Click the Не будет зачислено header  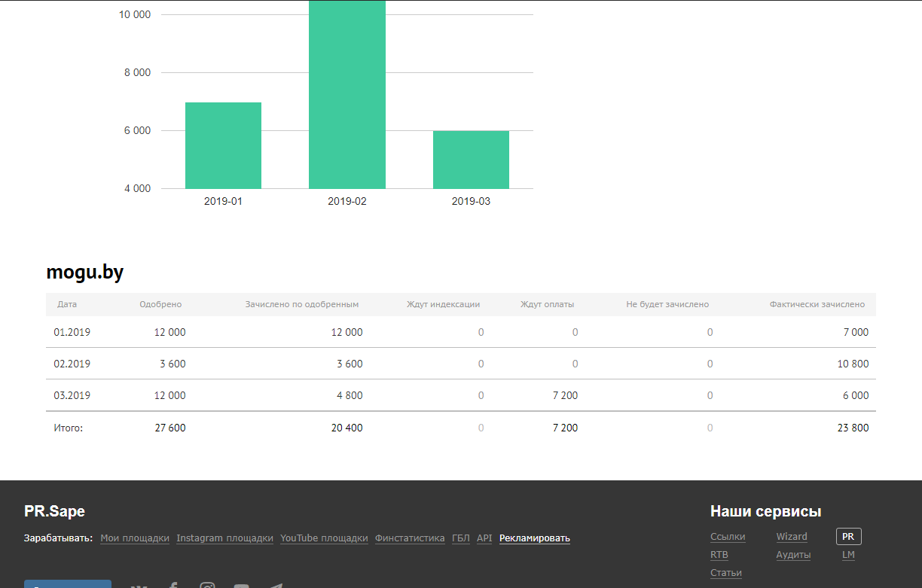tap(667, 304)
